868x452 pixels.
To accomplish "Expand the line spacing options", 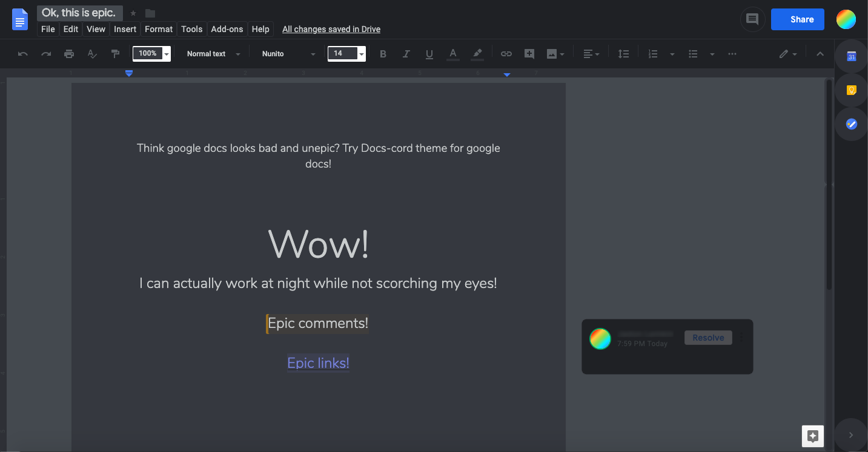I will click(x=623, y=54).
